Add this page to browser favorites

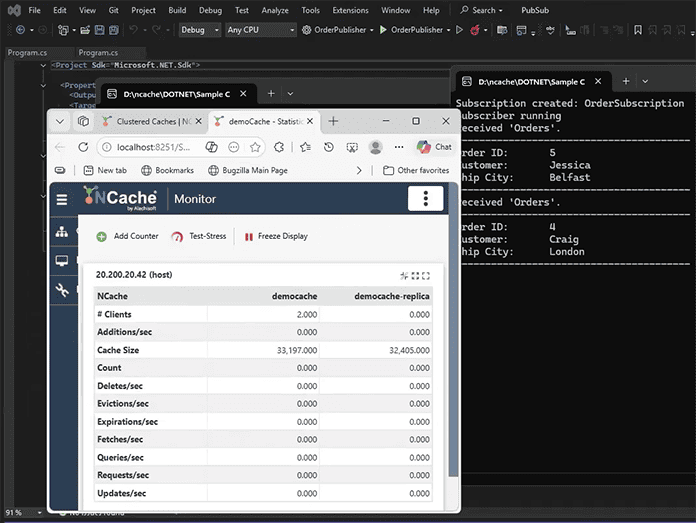tap(256, 147)
